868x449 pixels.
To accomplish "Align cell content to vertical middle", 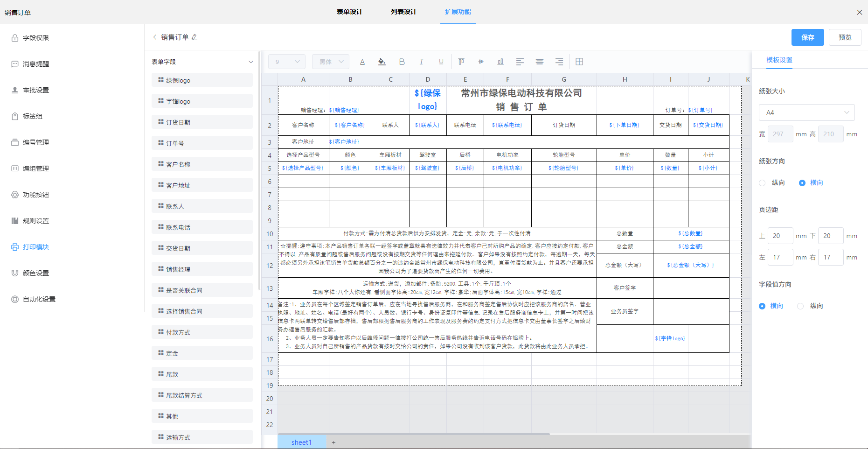I will 481,62.
